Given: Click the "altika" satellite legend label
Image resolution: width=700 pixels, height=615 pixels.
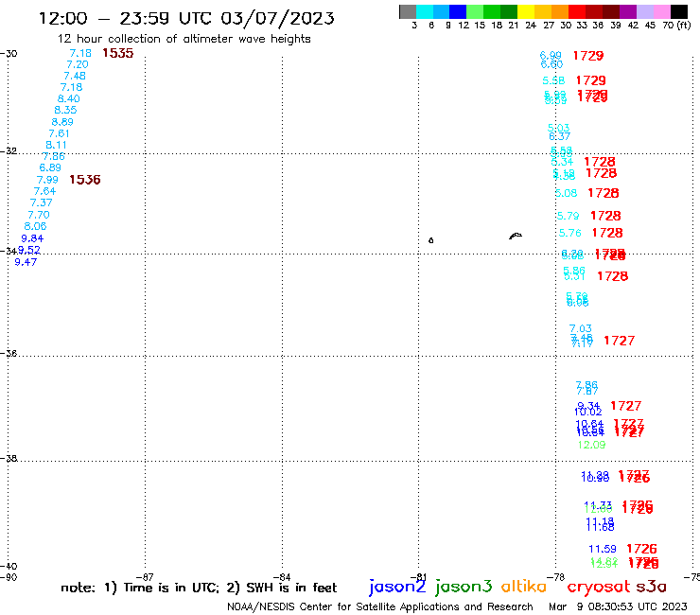Looking at the screenshot, I should tap(524, 587).
